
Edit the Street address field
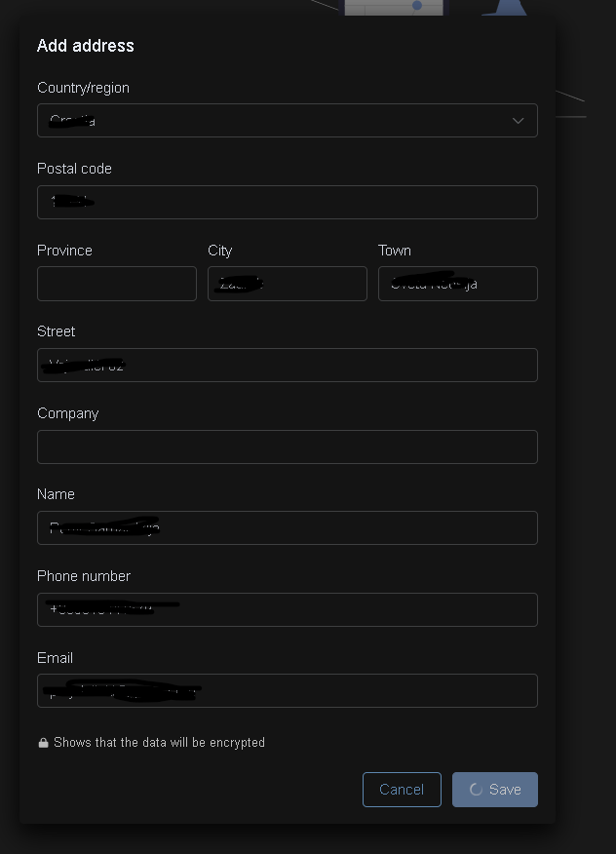287,366
